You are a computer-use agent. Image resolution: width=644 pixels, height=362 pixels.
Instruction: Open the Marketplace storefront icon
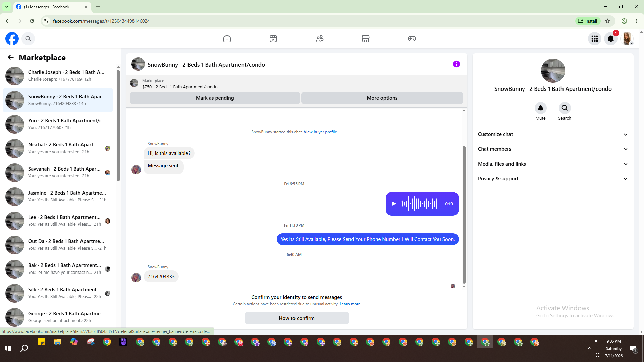point(366,39)
